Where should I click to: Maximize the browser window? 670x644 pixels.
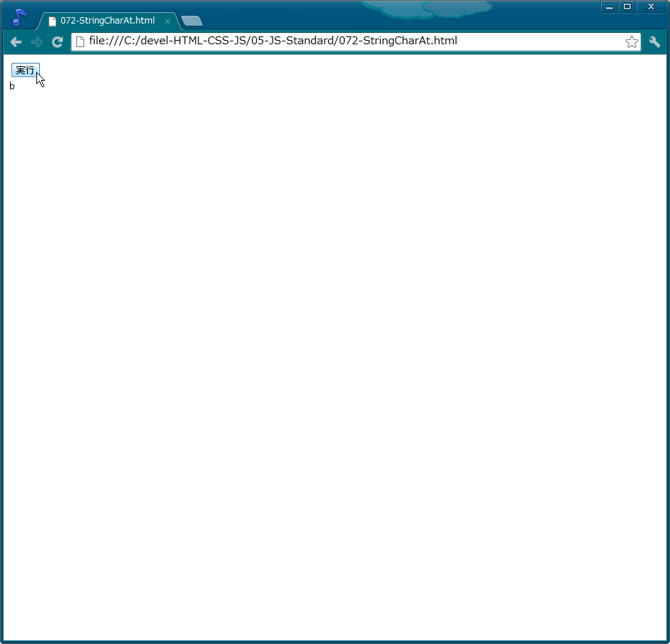point(627,7)
